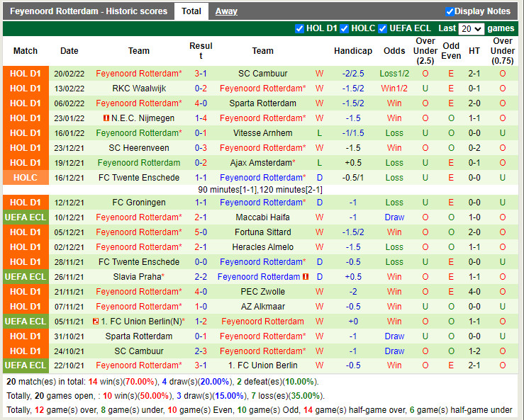Image resolution: width=524 pixels, height=420 pixels.
Task: Click the 5-0 result against Fortuna Sittard
Action: point(201,232)
